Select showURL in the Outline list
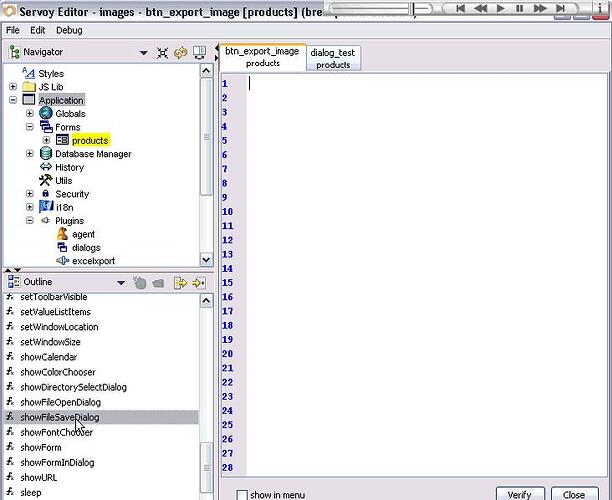The height and width of the screenshot is (500, 612). click(101, 477)
